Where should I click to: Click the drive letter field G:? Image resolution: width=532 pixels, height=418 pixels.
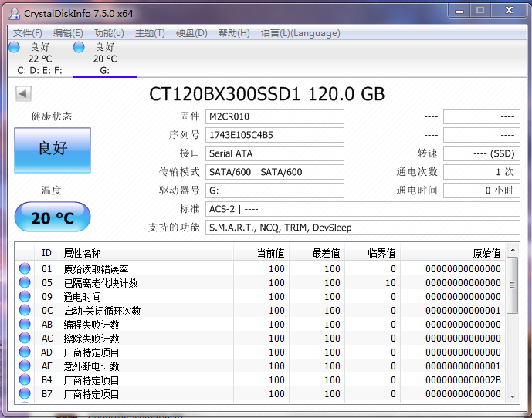[x=275, y=190]
